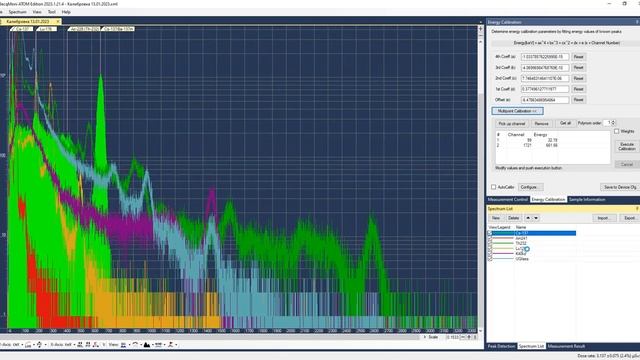Viewport: 640px width, 360px height.
Task: Reset the 1st Coeff value
Action: coord(578,89)
